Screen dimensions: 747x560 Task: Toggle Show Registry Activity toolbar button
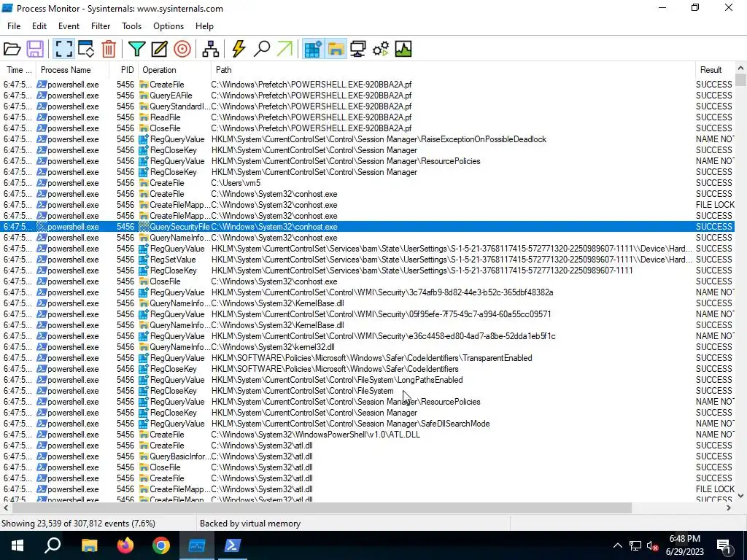tap(312, 49)
